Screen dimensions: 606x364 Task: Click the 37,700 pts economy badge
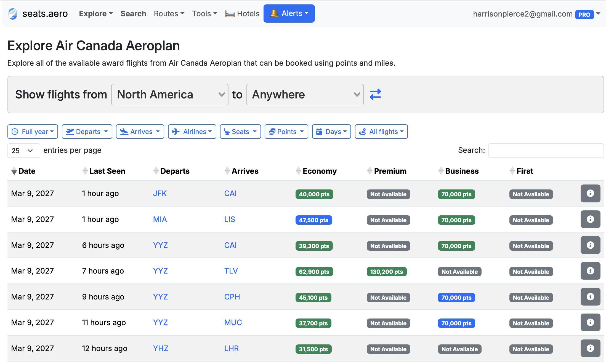tap(313, 323)
